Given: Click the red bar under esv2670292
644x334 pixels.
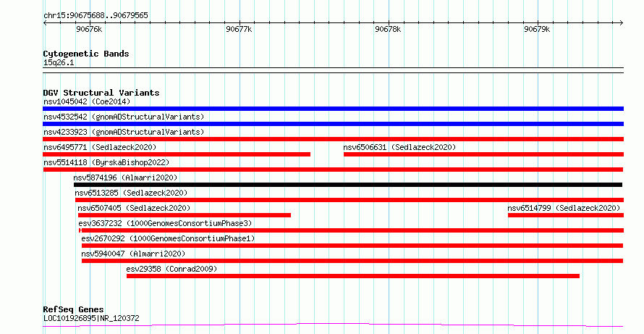Looking at the screenshot, I should 352,246.
